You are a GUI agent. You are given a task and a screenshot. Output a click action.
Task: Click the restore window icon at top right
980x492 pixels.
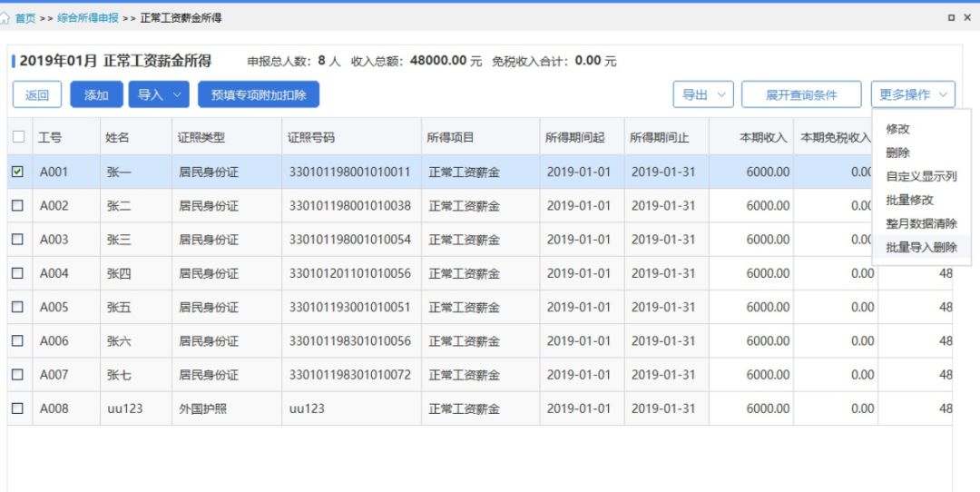[951, 18]
